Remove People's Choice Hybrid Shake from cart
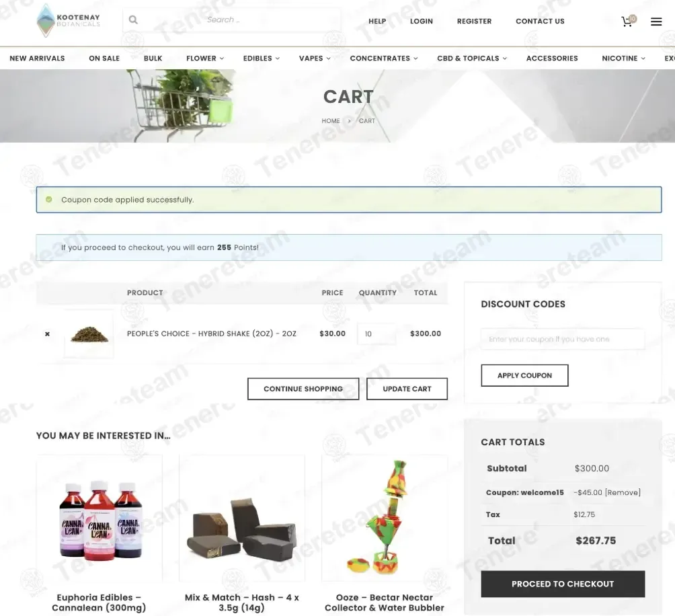675x616 pixels. (x=47, y=334)
